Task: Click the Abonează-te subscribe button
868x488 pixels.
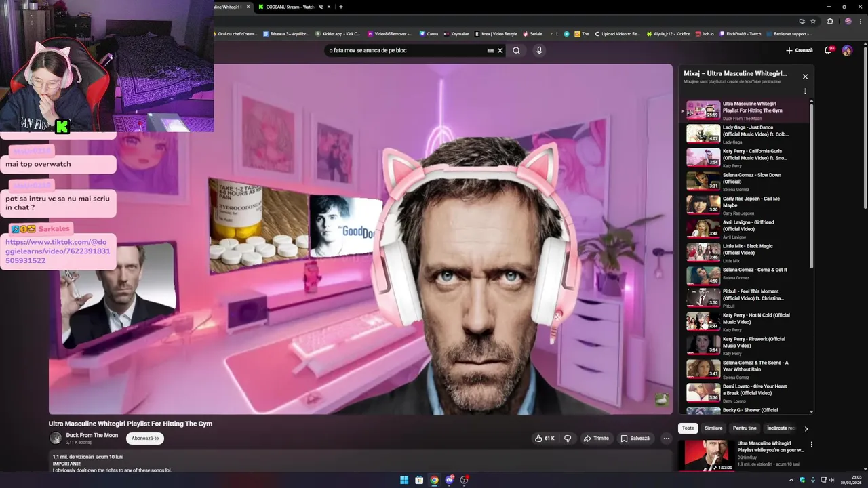Action: click(x=145, y=439)
